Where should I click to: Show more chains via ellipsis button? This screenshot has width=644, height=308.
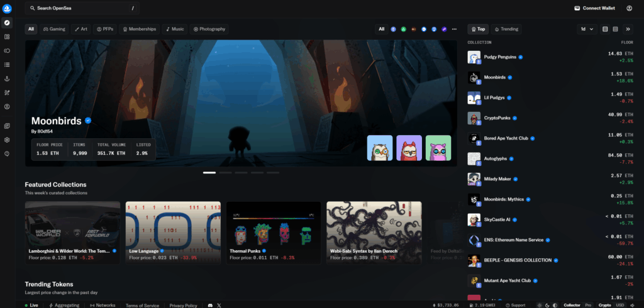[x=454, y=29]
